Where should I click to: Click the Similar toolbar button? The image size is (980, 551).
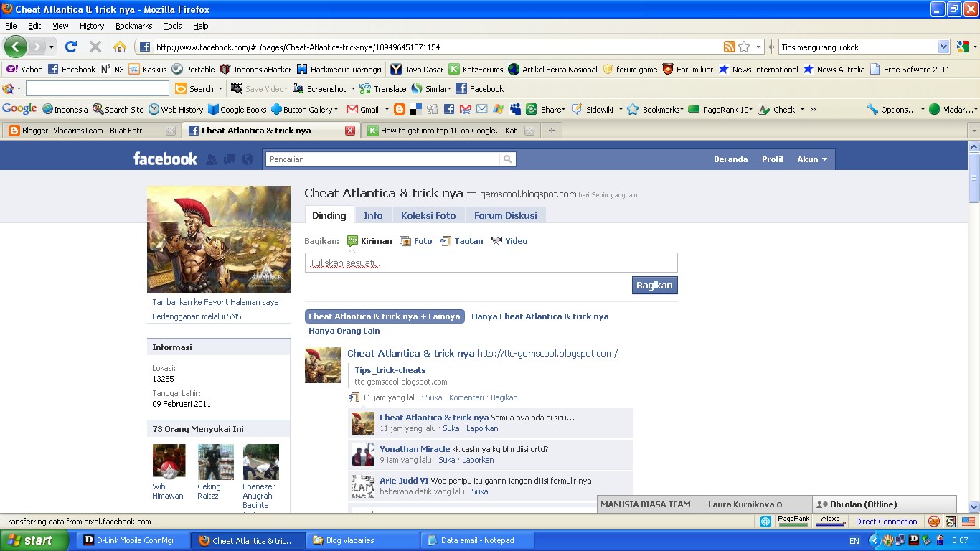tap(430, 89)
